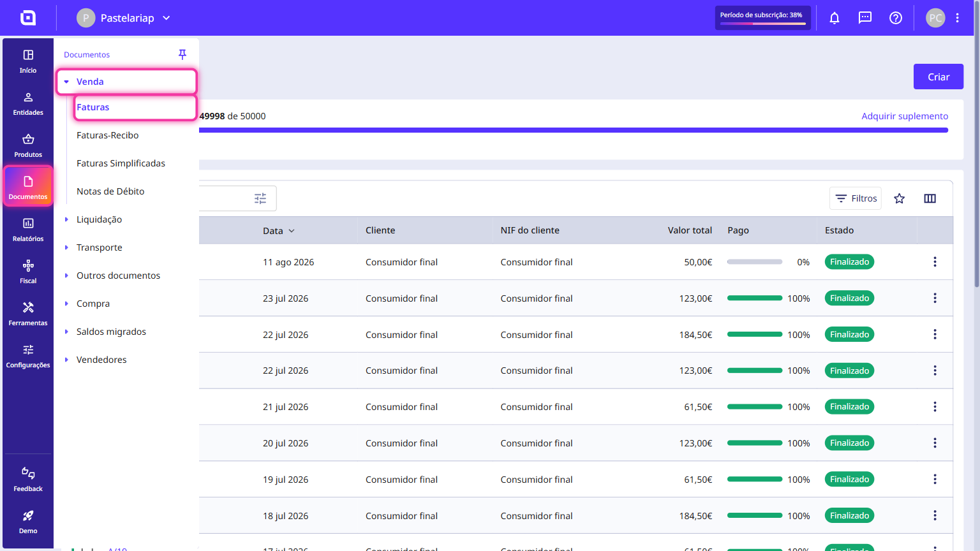Click the Pago column header
Viewport: 980px width, 551px height.
(738, 230)
